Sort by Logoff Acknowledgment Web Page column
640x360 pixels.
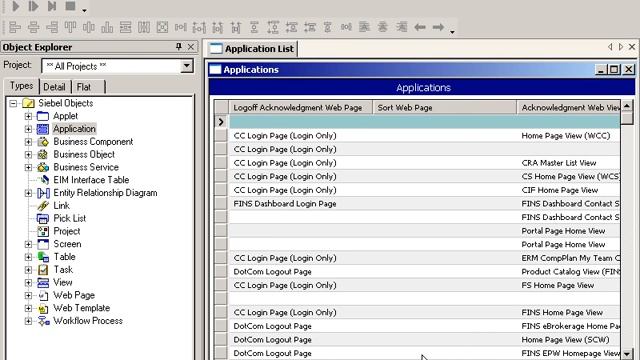coord(300,107)
